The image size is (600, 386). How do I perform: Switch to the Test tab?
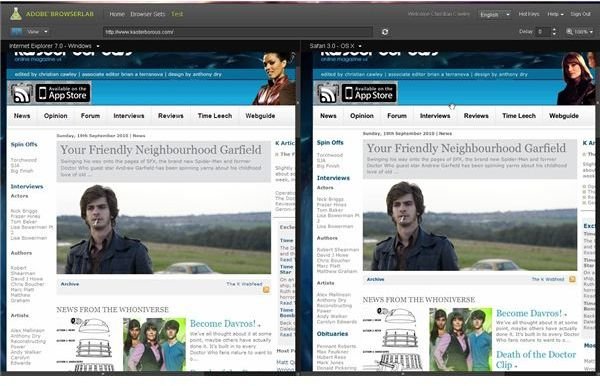click(177, 14)
